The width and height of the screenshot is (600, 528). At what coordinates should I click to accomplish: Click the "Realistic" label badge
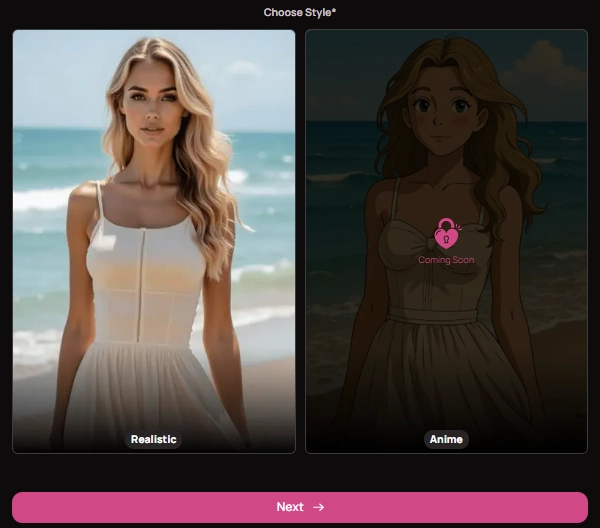tap(154, 439)
